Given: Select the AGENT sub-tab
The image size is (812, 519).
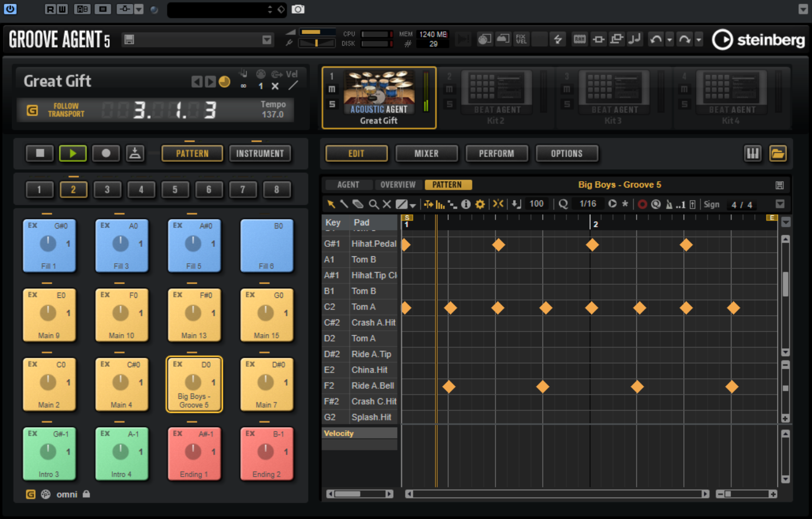Looking at the screenshot, I should tap(348, 185).
